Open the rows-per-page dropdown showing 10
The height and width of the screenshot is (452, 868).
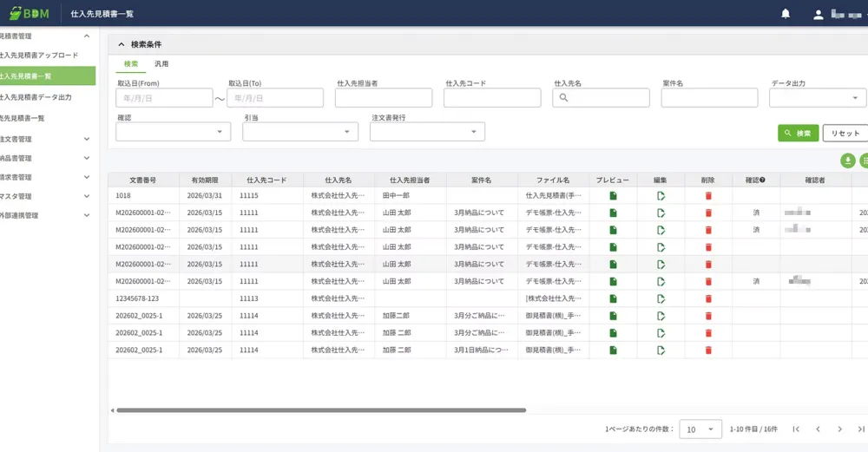coord(700,429)
